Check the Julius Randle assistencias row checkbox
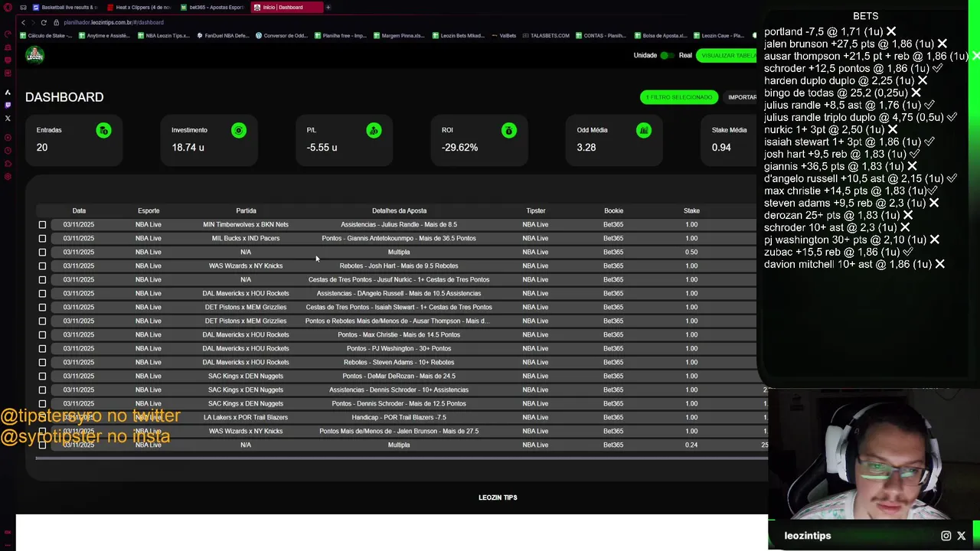This screenshot has width=980, height=551. (42, 224)
